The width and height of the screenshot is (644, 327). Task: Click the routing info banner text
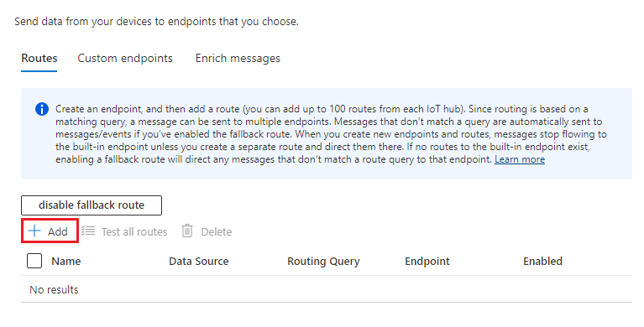coord(331,134)
